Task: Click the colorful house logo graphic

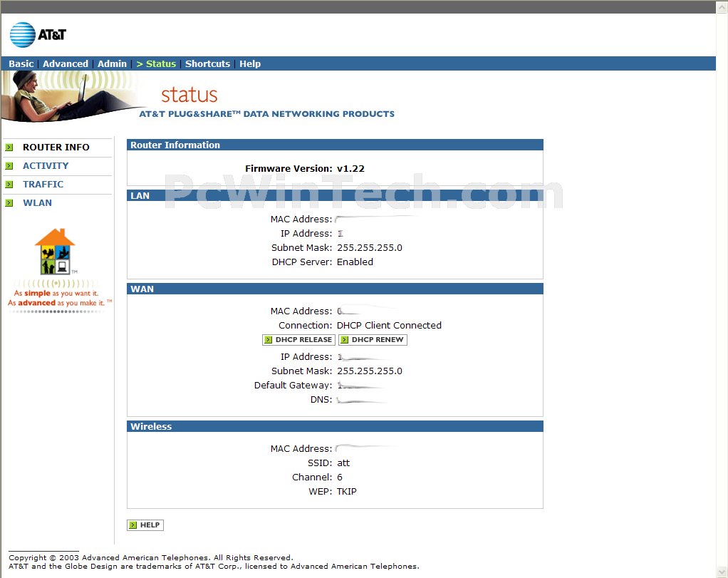Action: click(55, 251)
